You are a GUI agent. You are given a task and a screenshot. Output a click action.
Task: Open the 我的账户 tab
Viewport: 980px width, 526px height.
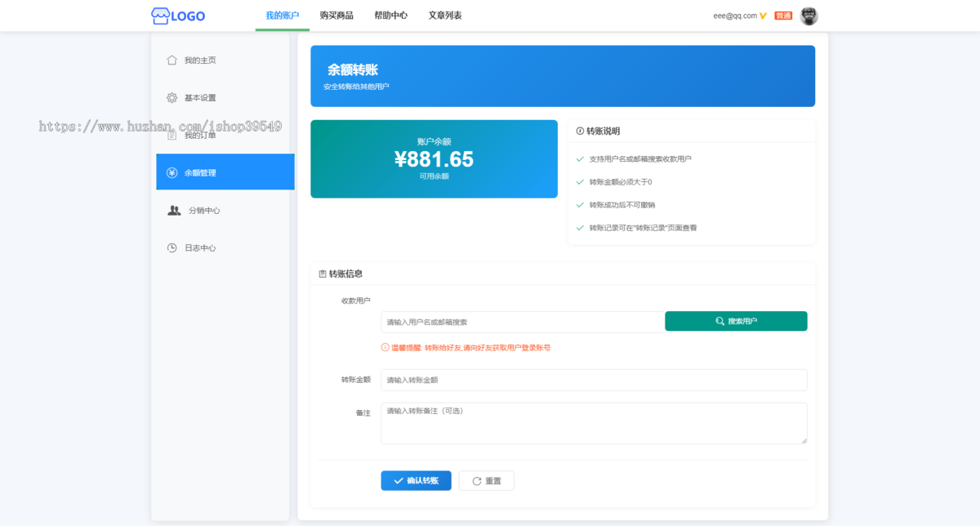pos(283,16)
